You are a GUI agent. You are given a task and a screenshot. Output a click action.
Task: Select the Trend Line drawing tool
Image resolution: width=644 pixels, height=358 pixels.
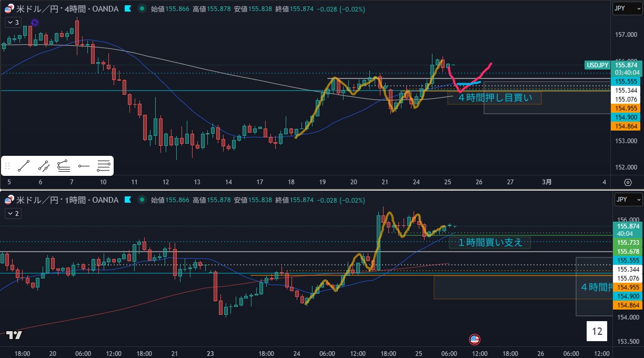click(23, 166)
